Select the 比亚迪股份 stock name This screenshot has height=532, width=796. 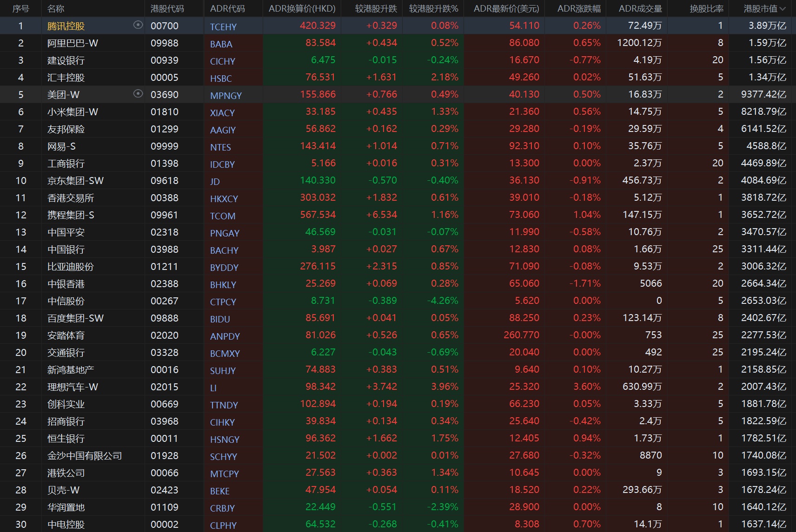70,267
